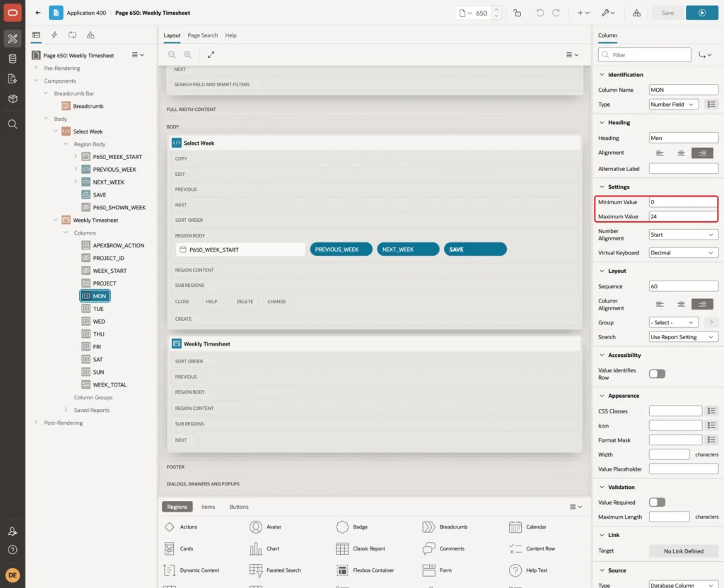Screen dimensions: 724x588
Task: Open Shared Components toolbar icon
Action: pyautogui.click(x=636, y=13)
